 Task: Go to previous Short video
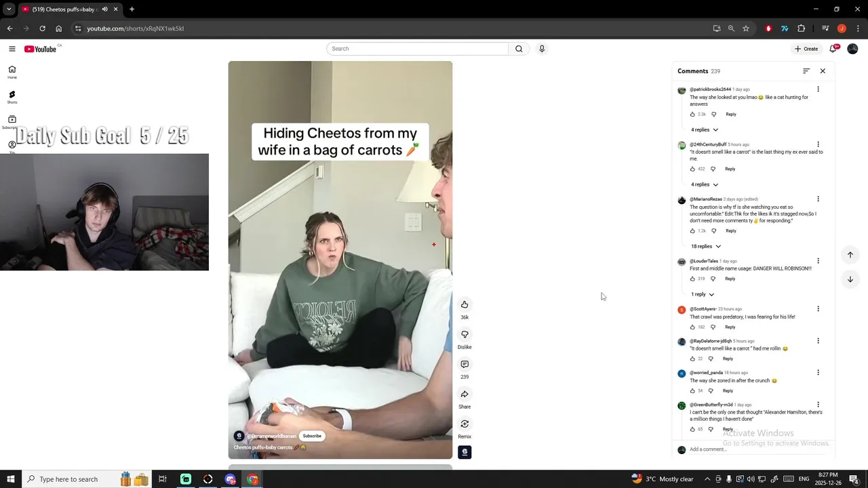(850, 255)
